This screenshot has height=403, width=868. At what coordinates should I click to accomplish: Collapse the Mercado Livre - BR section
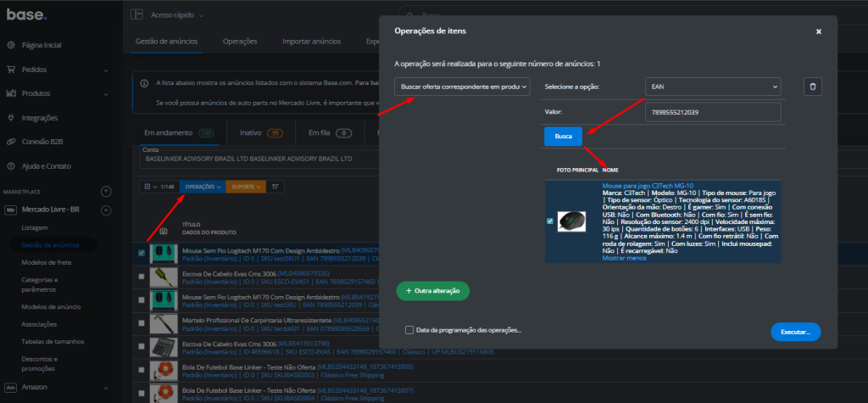point(106,210)
